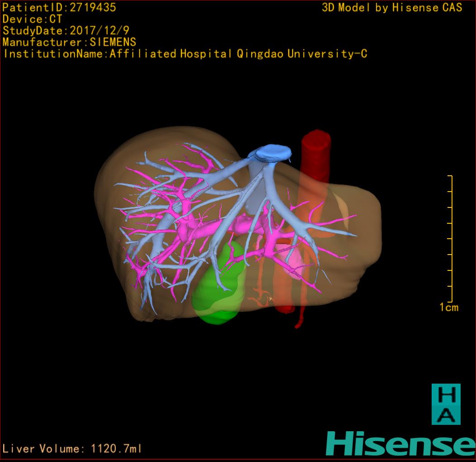Click the Hisense logo
Screen dimensions: 476x462
[x=400, y=444]
